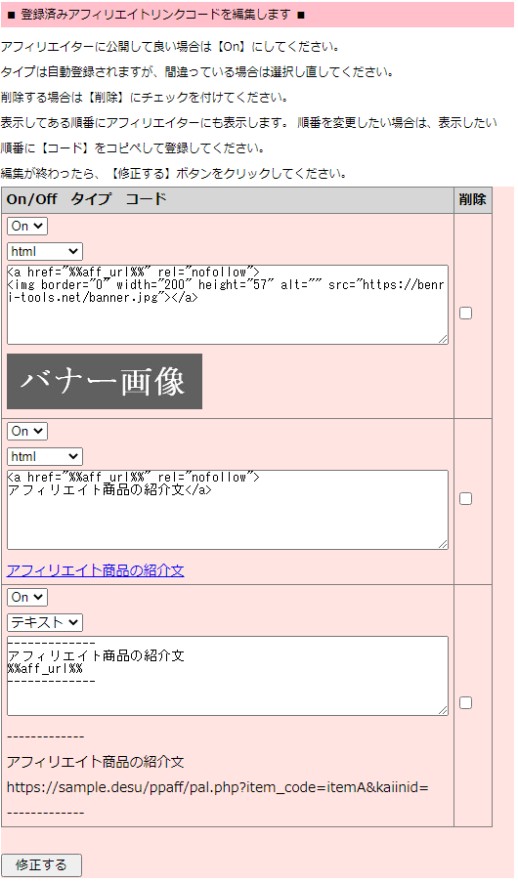The height and width of the screenshot is (882, 518).
Task: Click the 登録済みアフィリエイトリンクコードを編集します heading
Action: [x=156, y=15]
